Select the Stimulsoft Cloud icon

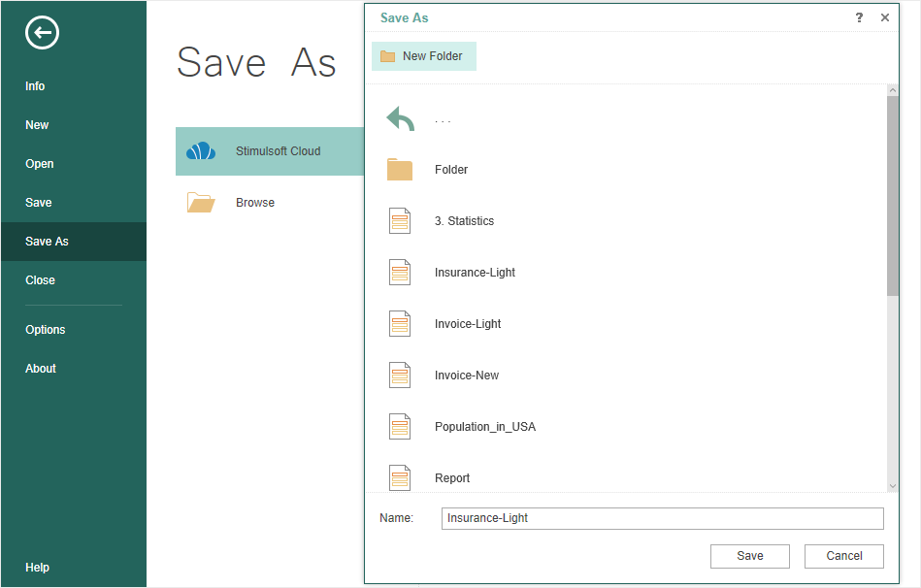point(201,151)
